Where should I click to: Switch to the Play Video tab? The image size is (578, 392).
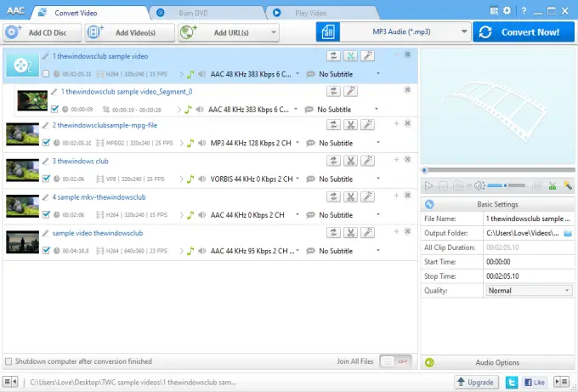(x=323, y=13)
